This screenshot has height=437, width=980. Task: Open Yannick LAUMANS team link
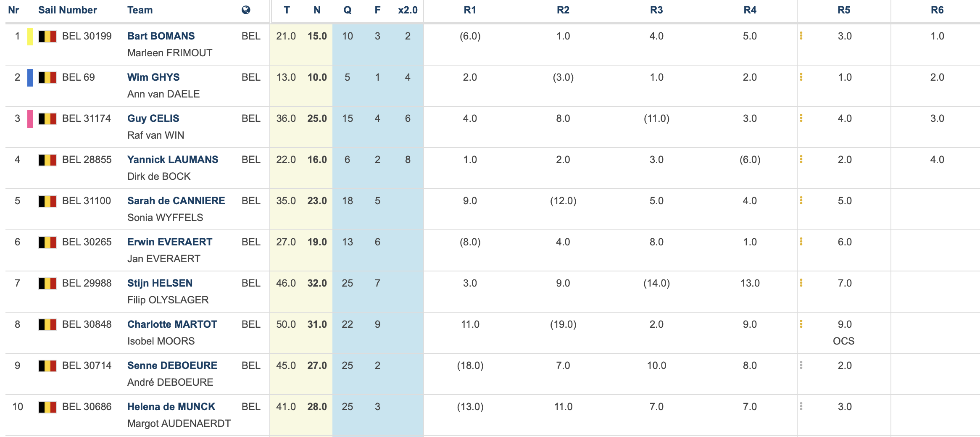pyautogui.click(x=173, y=160)
